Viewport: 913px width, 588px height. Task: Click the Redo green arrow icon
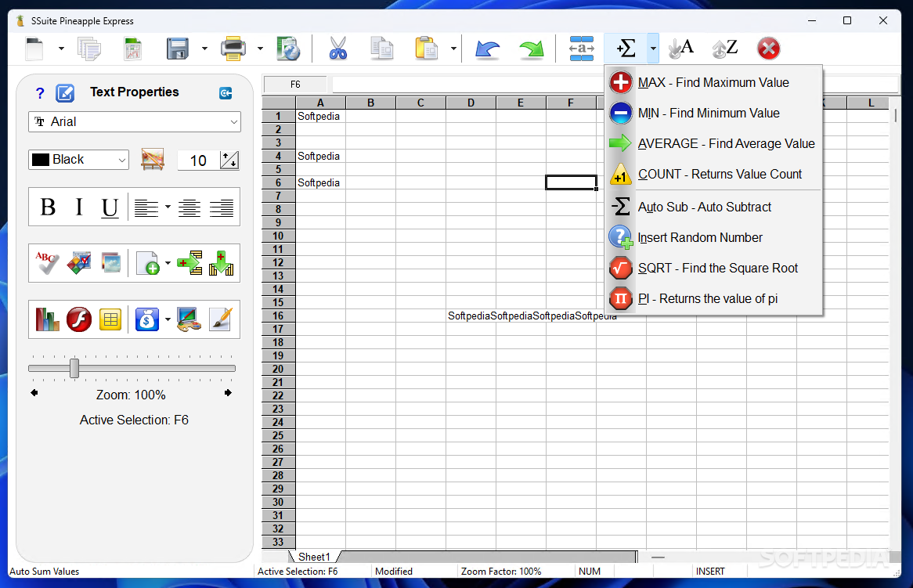point(531,49)
